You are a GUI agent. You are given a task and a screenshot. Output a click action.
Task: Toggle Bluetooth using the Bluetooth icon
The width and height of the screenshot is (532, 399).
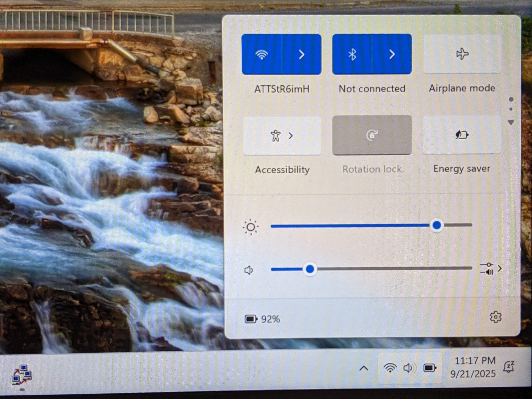[x=352, y=55]
